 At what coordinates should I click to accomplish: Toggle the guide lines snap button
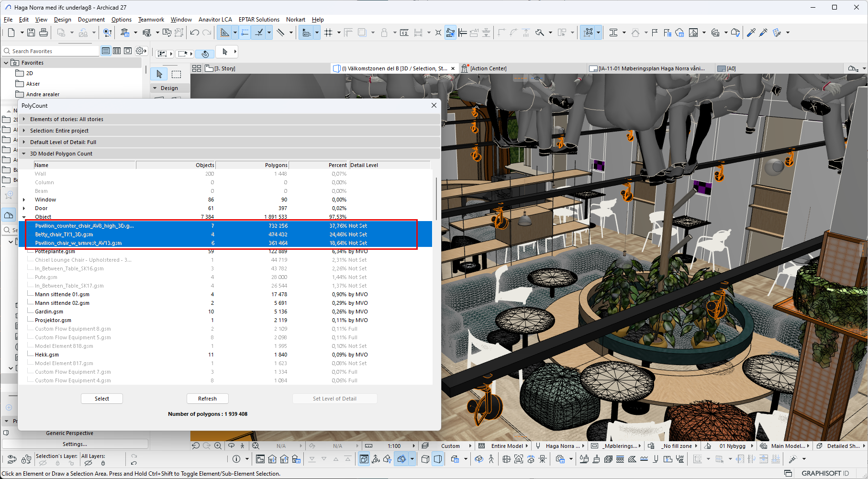245,33
